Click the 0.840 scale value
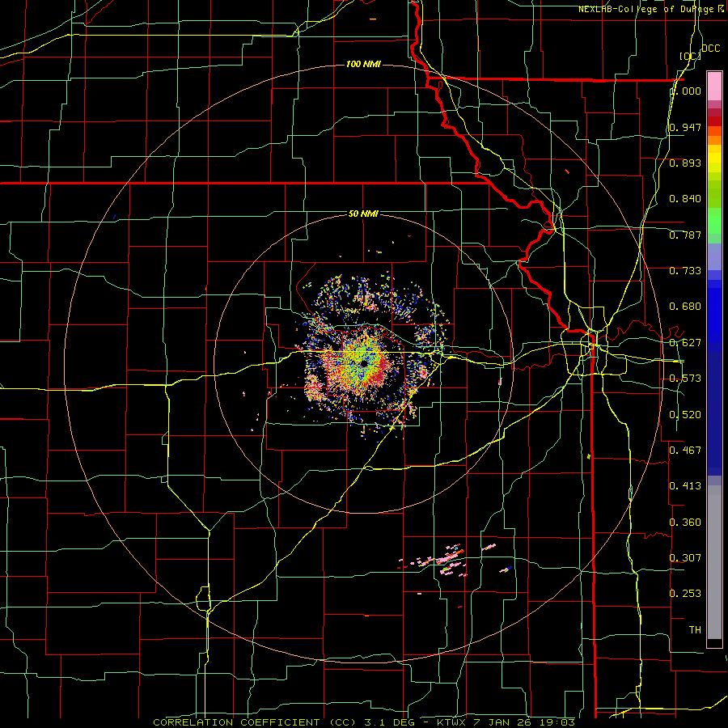 tap(685, 199)
